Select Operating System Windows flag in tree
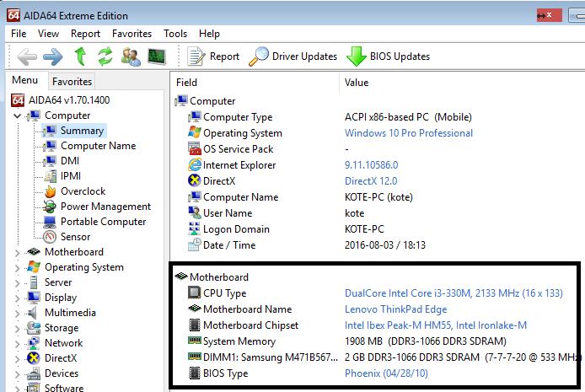Viewport: 585px width, 392px height. click(x=34, y=267)
